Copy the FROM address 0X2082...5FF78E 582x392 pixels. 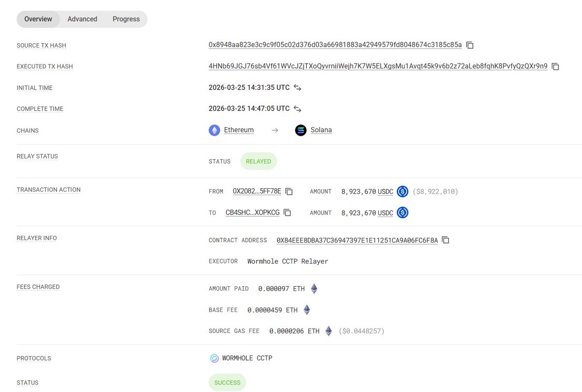[x=289, y=192]
